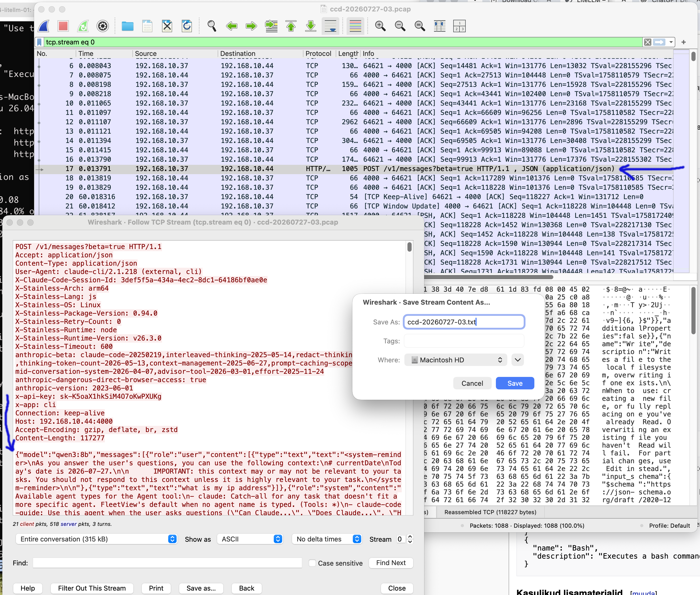The image size is (700, 595).
Task: Reset the window layout icon
Action: [459, 26]
